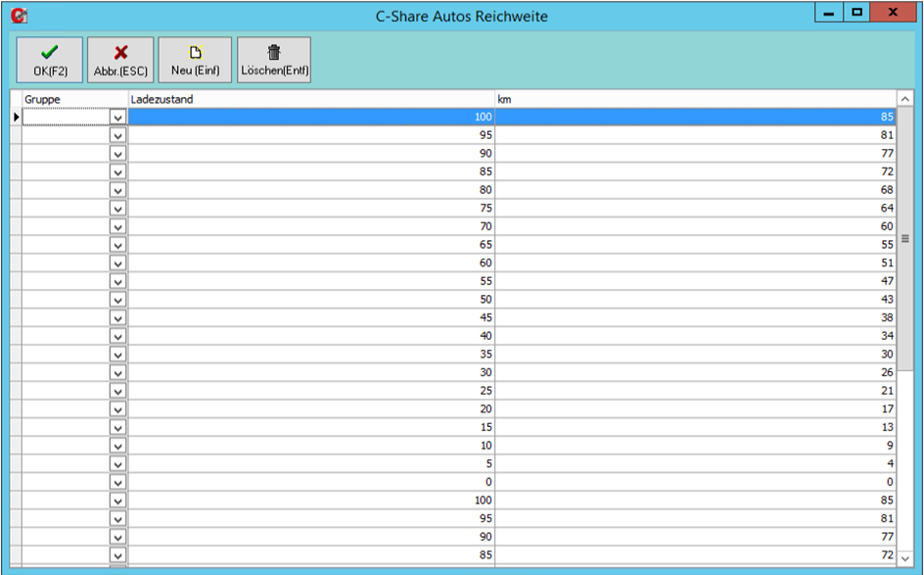This screenshot has width=924, height=575.
Task: Open Gruppe dropdown for the Ladezustand 0 row
Action: point(118,483)
